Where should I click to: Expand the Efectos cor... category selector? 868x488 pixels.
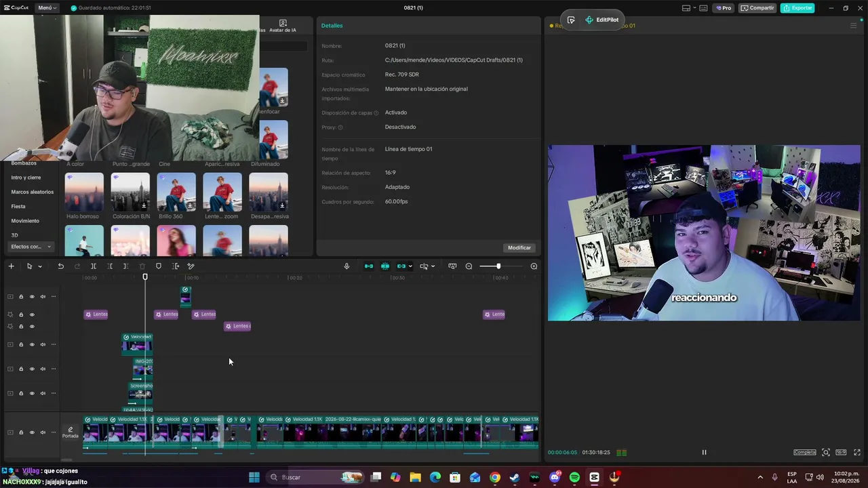[32, 247]
